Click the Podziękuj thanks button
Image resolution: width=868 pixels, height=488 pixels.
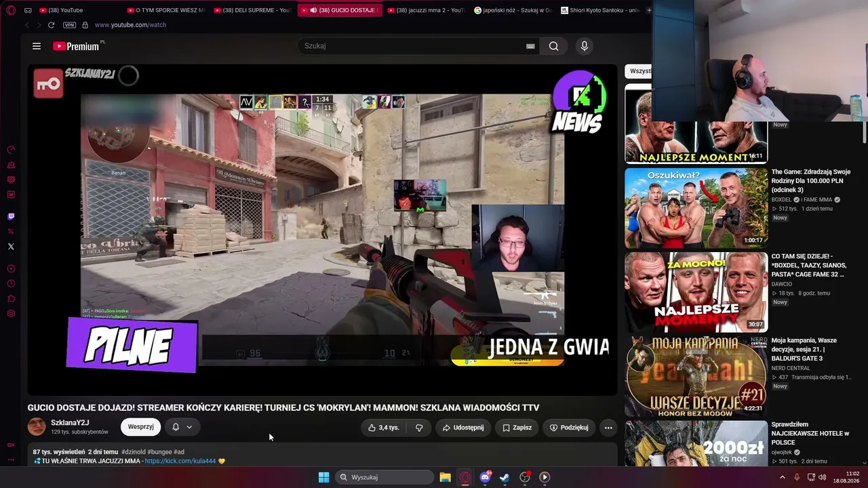click(x=569, y=428)
